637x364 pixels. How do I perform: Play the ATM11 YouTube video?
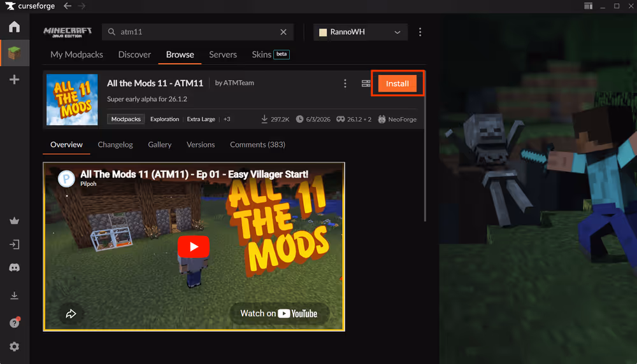pyautogui.click(x=194, y=247)
